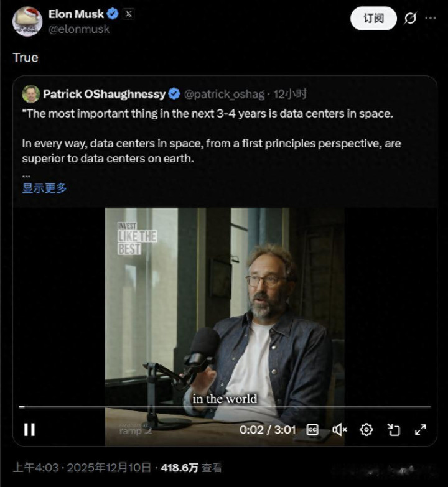Open Patrick OShaughnessy's avatar
The width and height of the screenshot is (448, 487).
pyautogui.click(x=30, y=94)
